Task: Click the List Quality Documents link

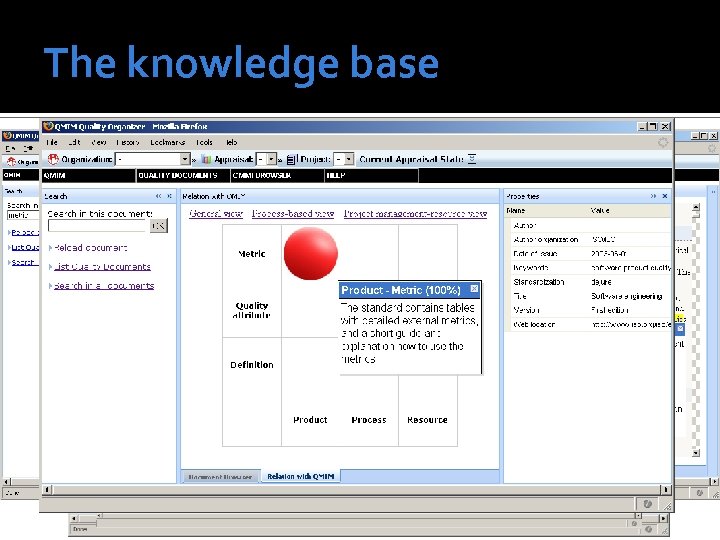Action: coord(102,267)
